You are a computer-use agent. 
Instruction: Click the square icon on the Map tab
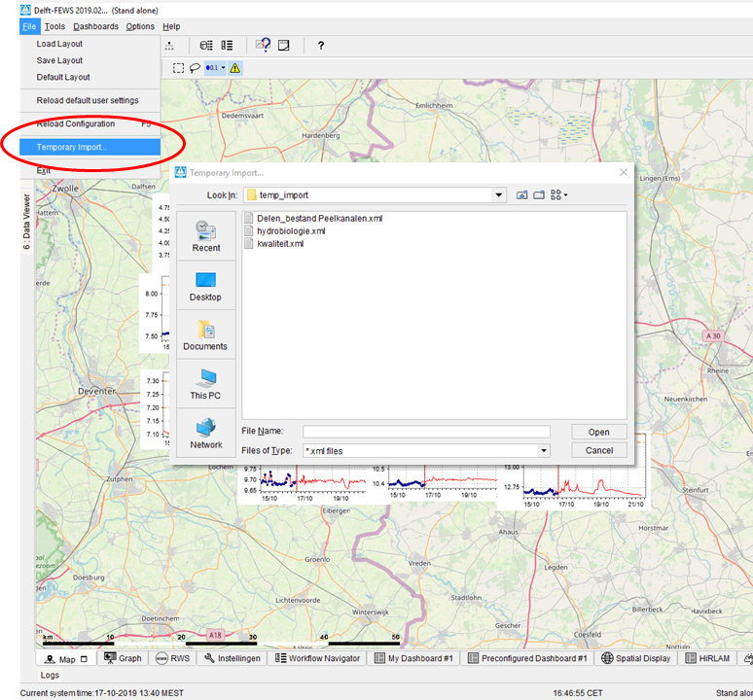coord(84,659)
